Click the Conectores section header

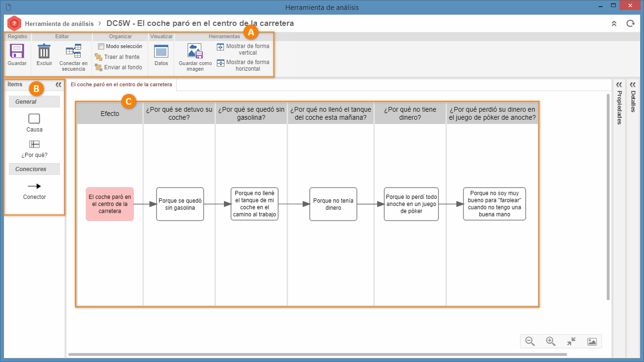click(34, 169)
